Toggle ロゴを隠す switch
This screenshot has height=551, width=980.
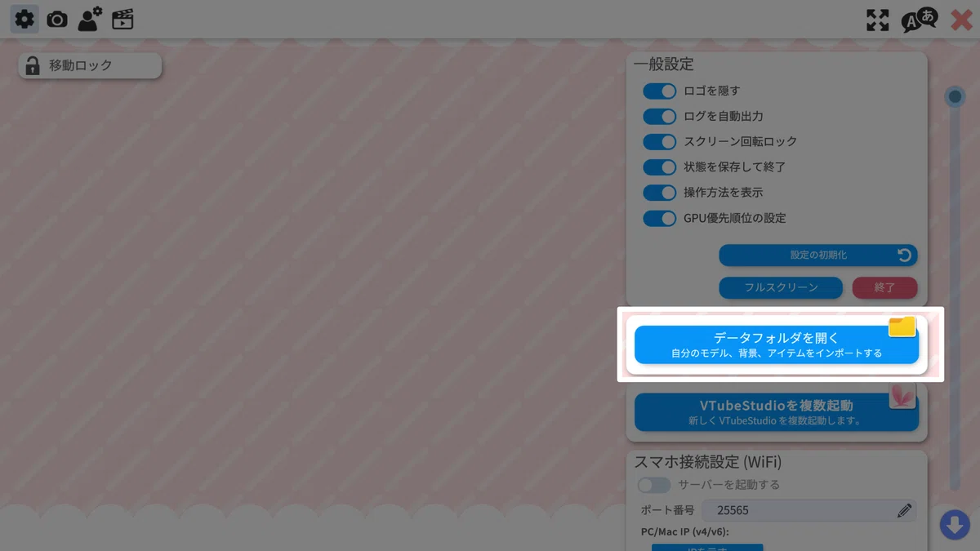pos(660,91)
